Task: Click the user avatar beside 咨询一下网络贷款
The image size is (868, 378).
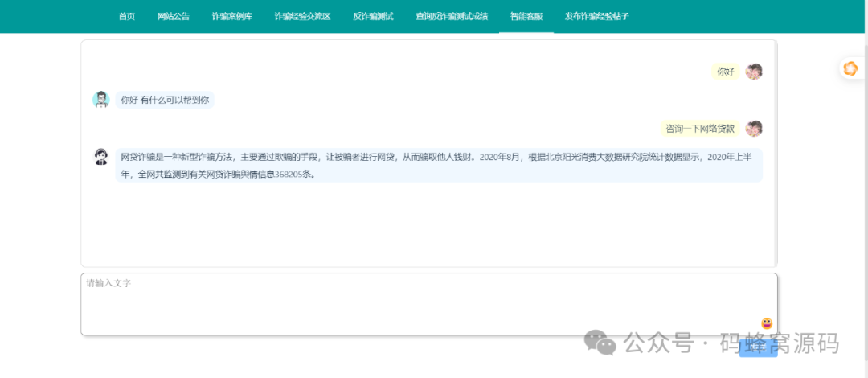Action: (754, 129)
